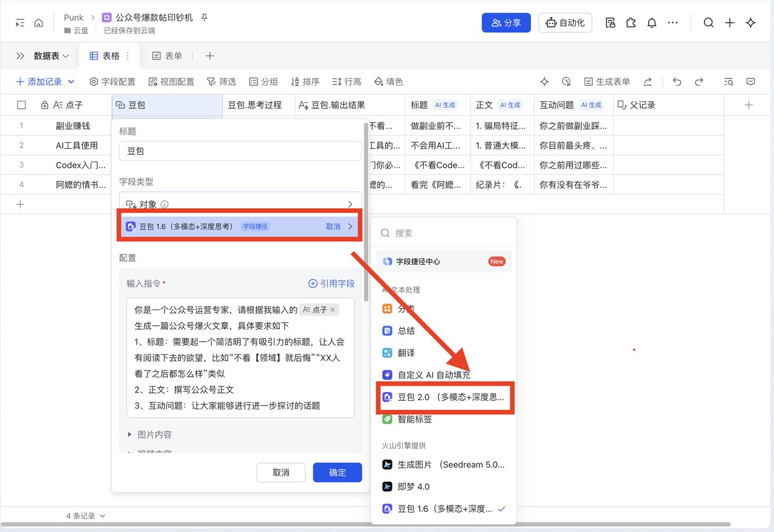This screenshot has width=774, height=532.
Task: Click the 搜索 field in shortcut panel
Action: click(444, 233)
